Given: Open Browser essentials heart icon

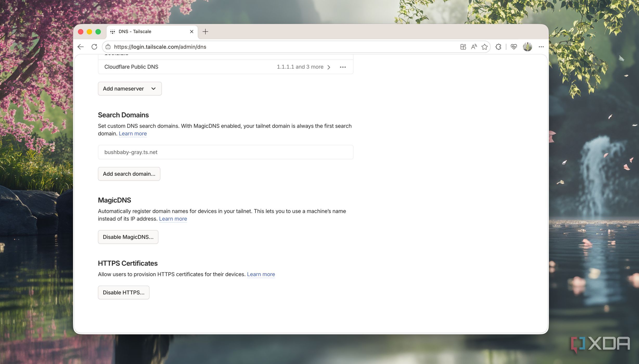Looking at the screenshot, I should (x=514, y=47).
